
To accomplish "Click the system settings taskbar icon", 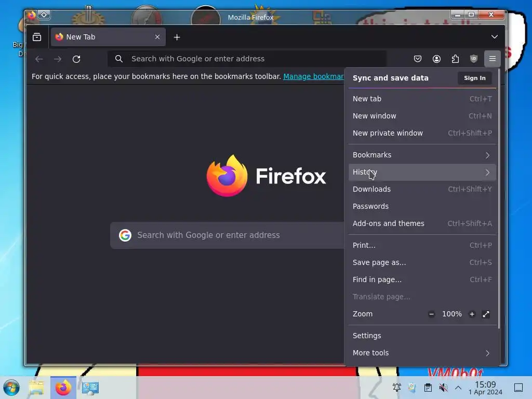I will coord(90,388).
